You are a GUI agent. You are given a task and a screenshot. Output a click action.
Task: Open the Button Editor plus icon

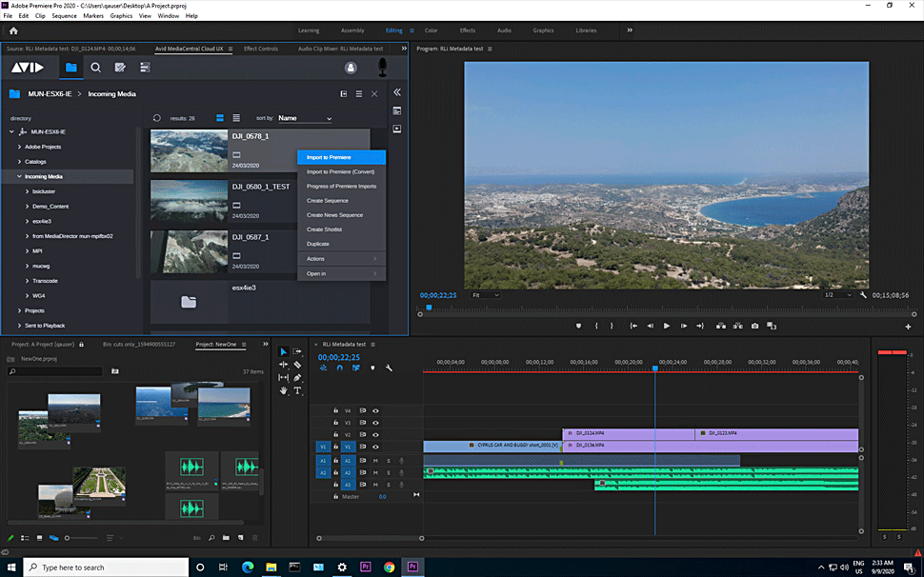coord(908,327)
